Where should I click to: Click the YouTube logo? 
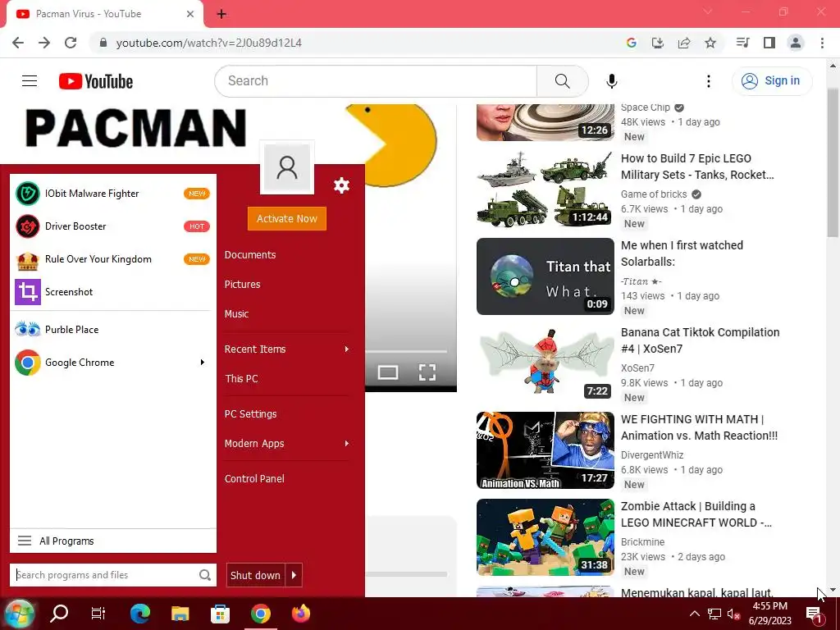pos(96,81)
